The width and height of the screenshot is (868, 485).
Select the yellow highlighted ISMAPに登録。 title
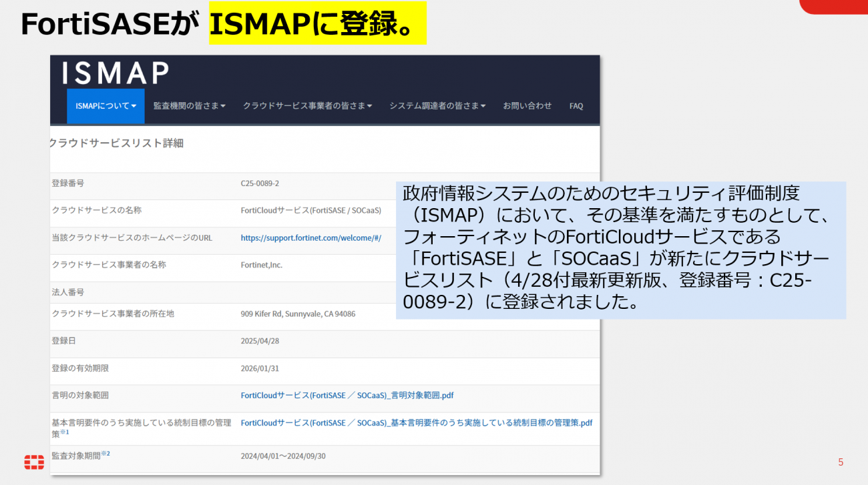click(318, 24)
